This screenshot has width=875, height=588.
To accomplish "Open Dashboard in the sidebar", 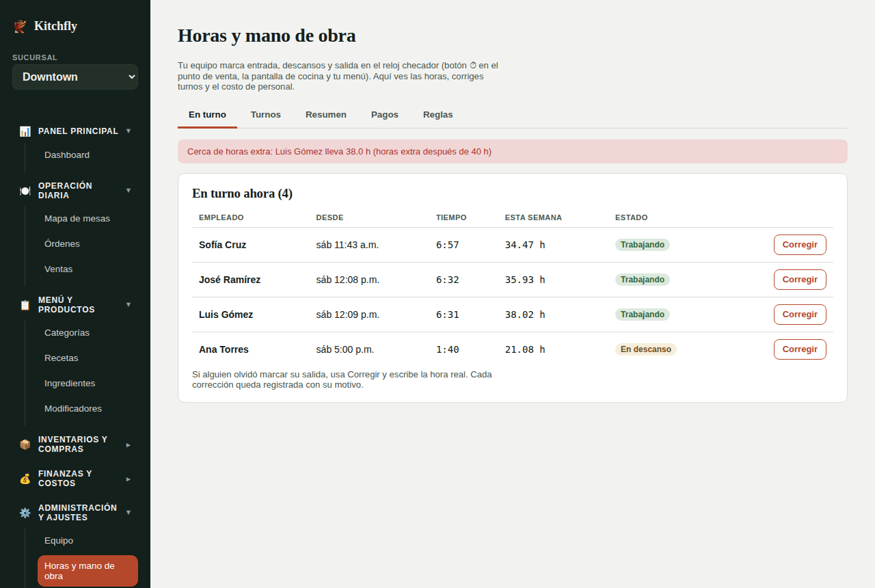I will [x=87, y=155].
